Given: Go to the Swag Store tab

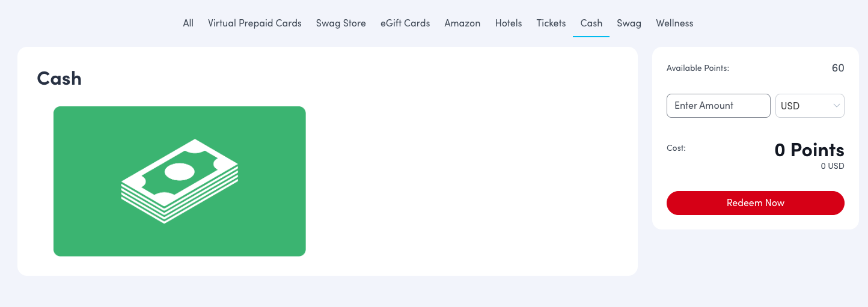Looking at the screenshot, I should (341, 23).
